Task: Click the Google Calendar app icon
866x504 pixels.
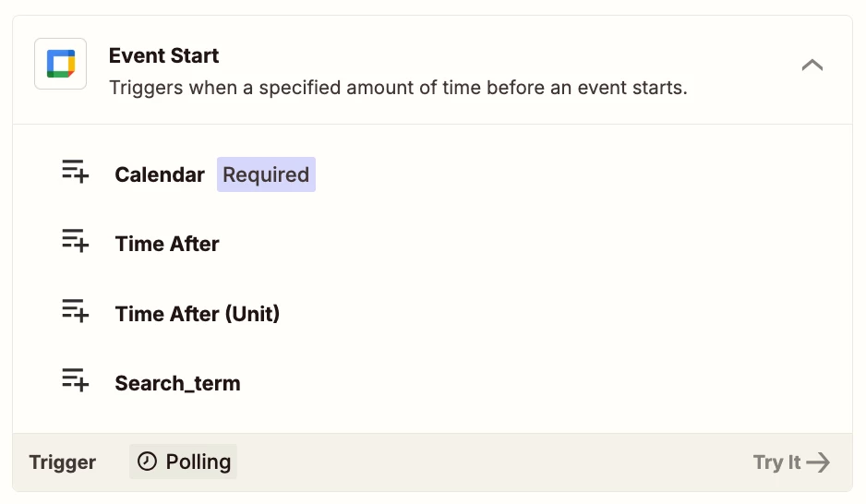Action: tap(61, 64)
